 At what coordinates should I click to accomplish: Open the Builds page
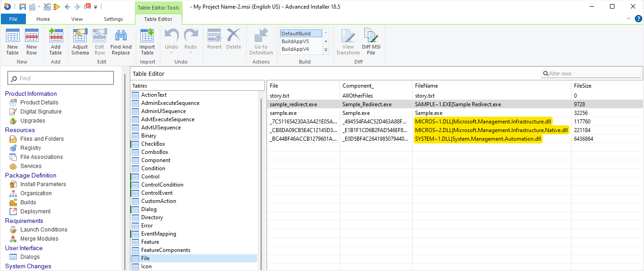click(x=28, y=202)
